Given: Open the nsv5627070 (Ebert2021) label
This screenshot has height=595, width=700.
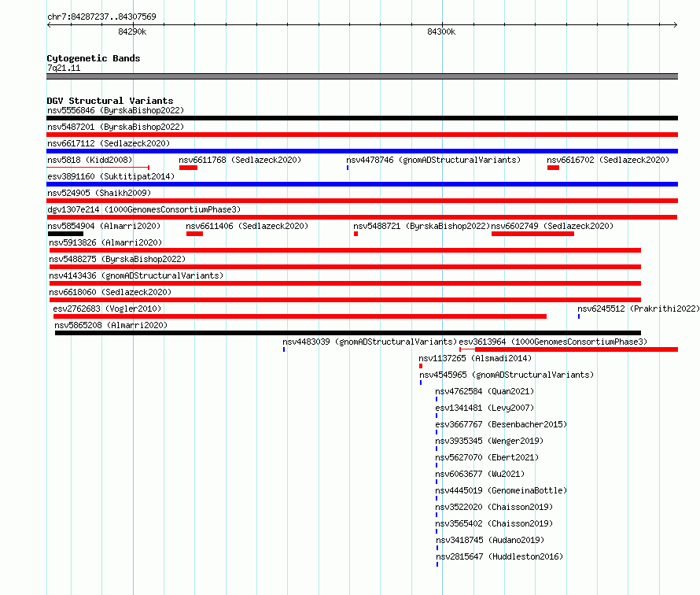Looking at the screenshot, I should pyautogui.click(x=487, y=457).
